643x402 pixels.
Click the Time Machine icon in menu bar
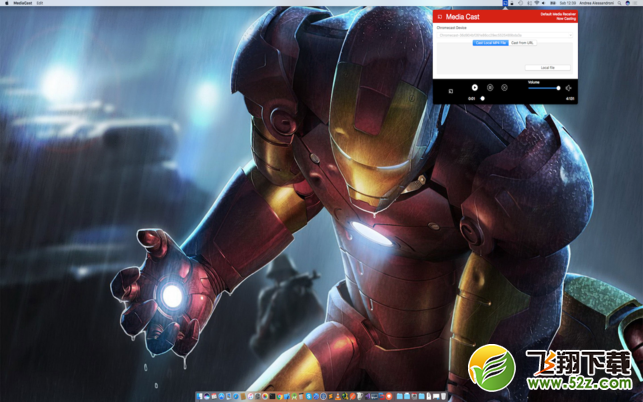coord(521,3)
